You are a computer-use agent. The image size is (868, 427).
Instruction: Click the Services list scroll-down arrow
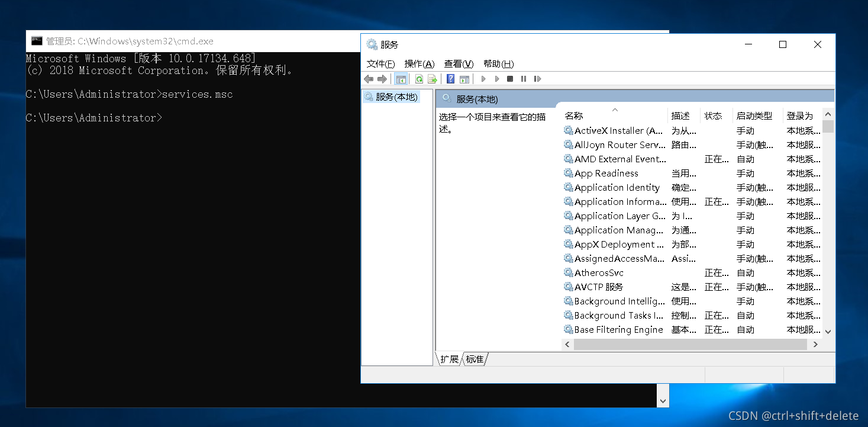tap(828, 332)
